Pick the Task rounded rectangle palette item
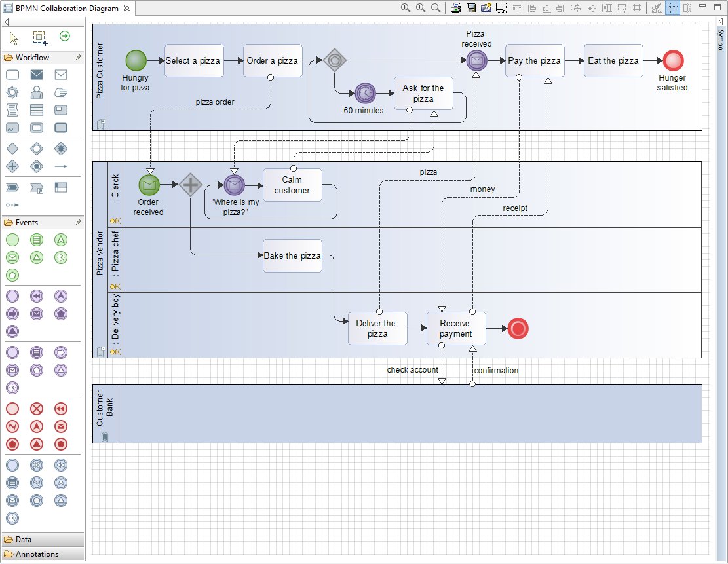The image size is (728, 564). point(12,75)
